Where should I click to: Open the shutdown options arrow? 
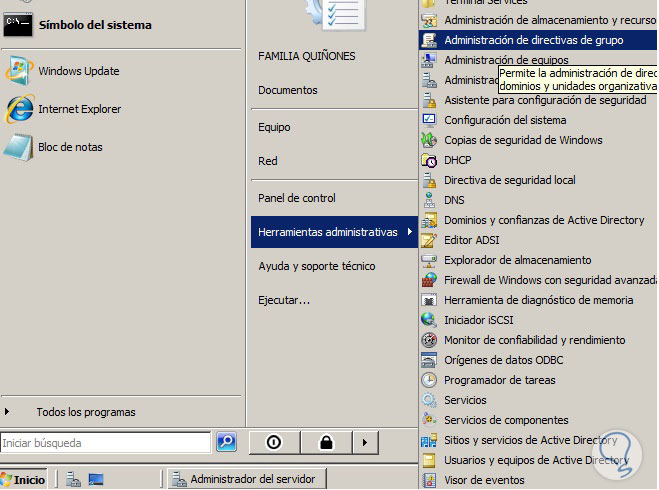point(365,443)
